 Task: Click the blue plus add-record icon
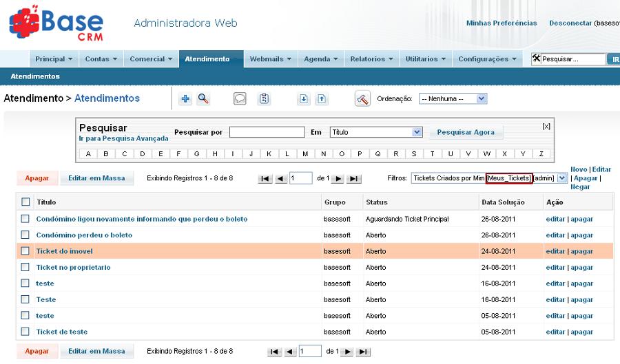point(185,99)
